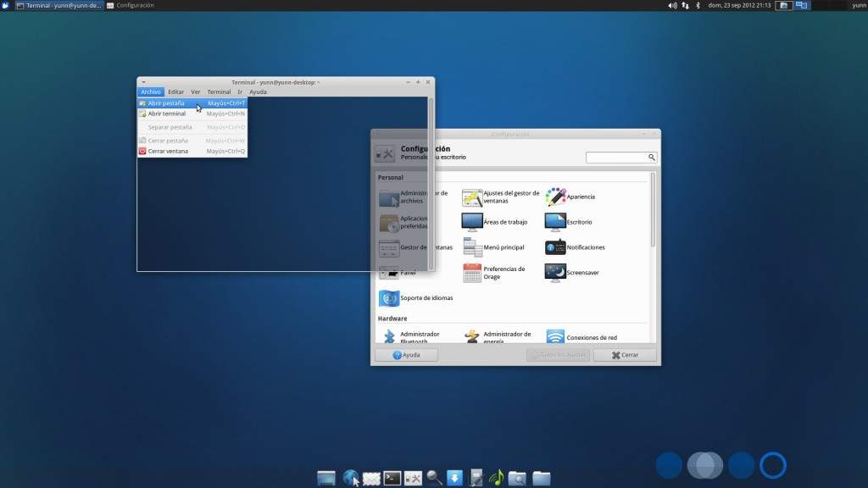
Task: Open Administrador Bluetooth under Hardware
Action: (409, 337)
